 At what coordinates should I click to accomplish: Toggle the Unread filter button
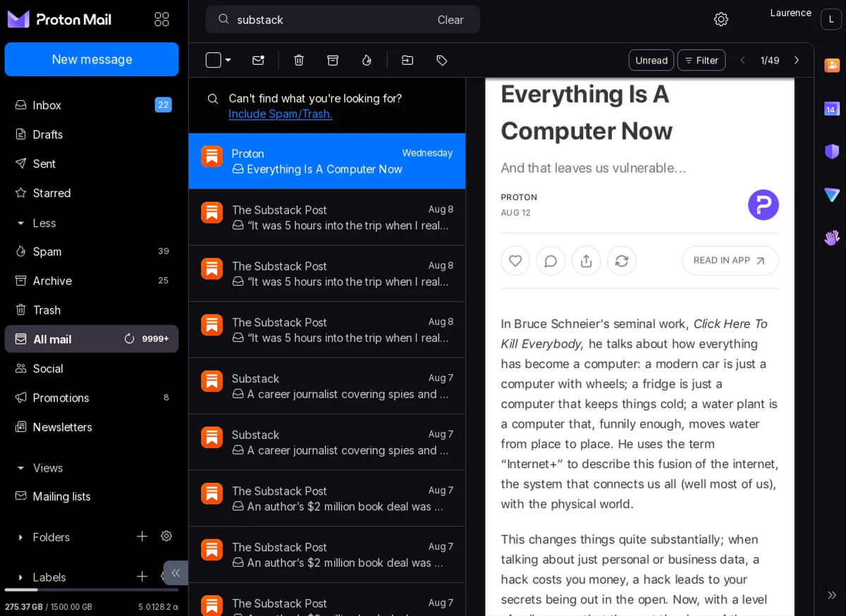point(651,60)
